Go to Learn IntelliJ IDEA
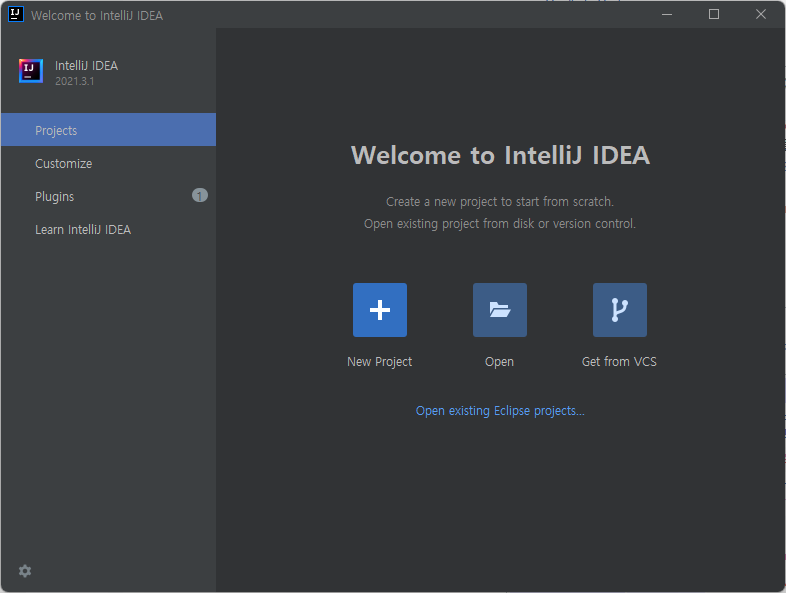786x593 pixels. point(108,229)
